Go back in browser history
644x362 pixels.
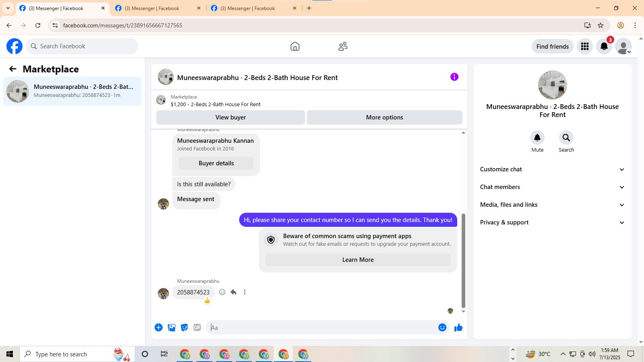coord(9,25)
